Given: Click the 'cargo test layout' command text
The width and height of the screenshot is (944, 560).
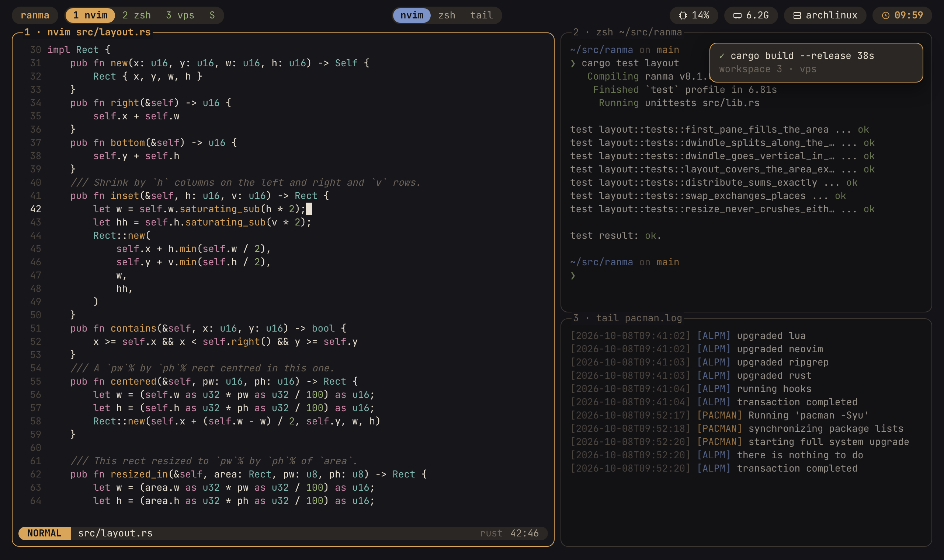Looking at the screenshot, I should click(630, 63).
